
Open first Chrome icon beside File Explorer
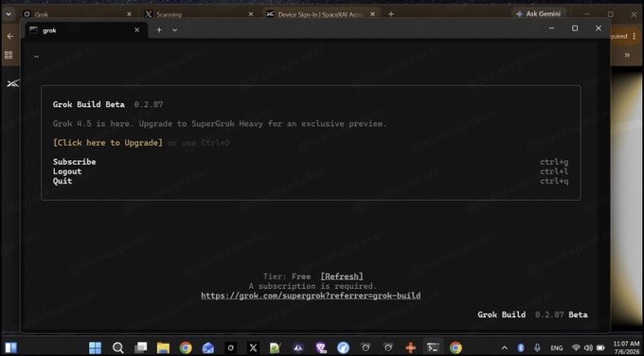(186, 347)
